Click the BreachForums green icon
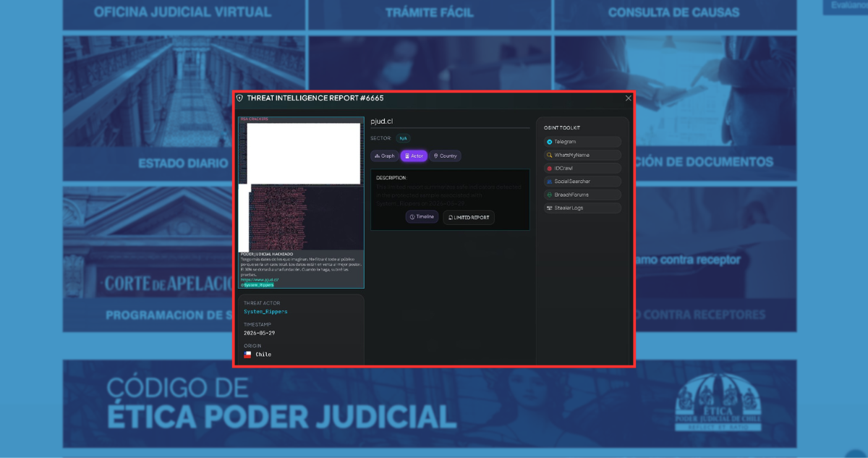Viewport: 868px width, 458px height. click(550, 195)
